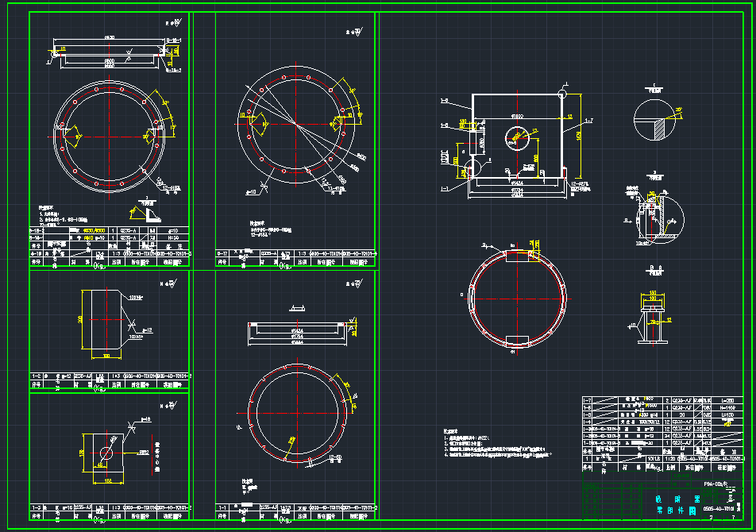
Task: Click the 1:20 scale cell in the main parts table
Action: point(669,459)
